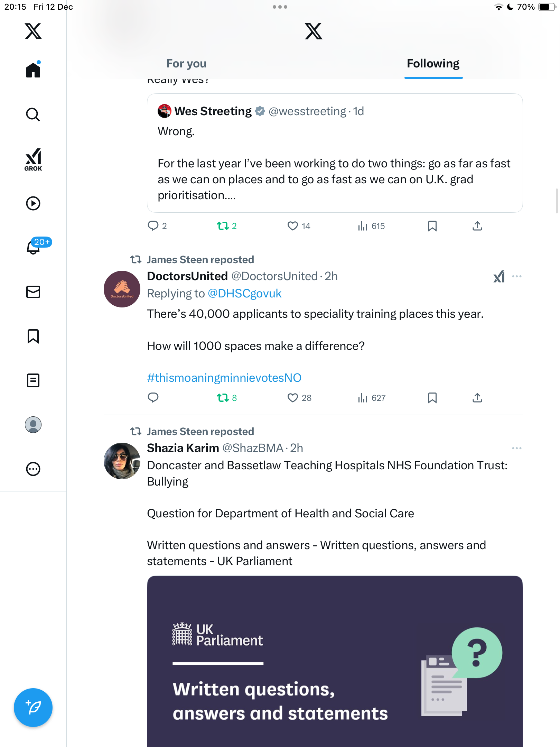Open the Video play icon in the sidebar
Viewport: 560px width, 747px height.
(33, 203)
